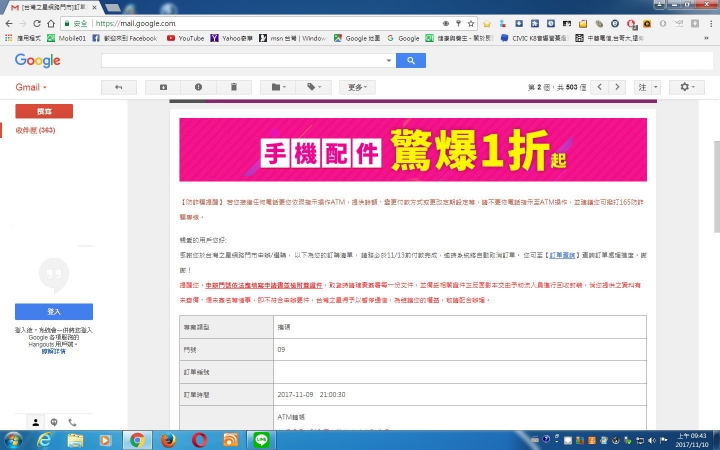Image resolution: width=720 pixels, height=450 pixels.
Task: Open LINE app from the taskbar
Action: [261, 440]
